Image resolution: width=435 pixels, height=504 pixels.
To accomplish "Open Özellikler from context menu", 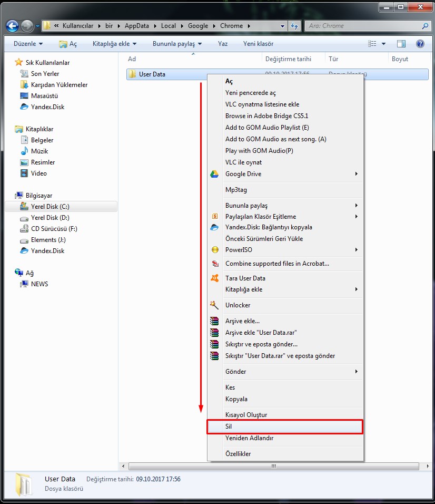I will 238,454.
